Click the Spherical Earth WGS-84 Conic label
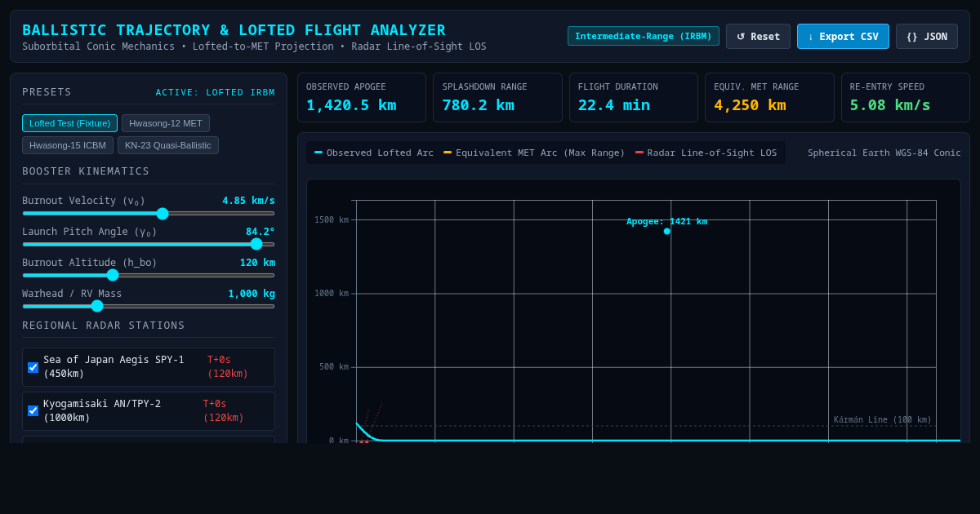Viewport: 980px width, 514px height. pyautogui.click(x=884, y=153)
